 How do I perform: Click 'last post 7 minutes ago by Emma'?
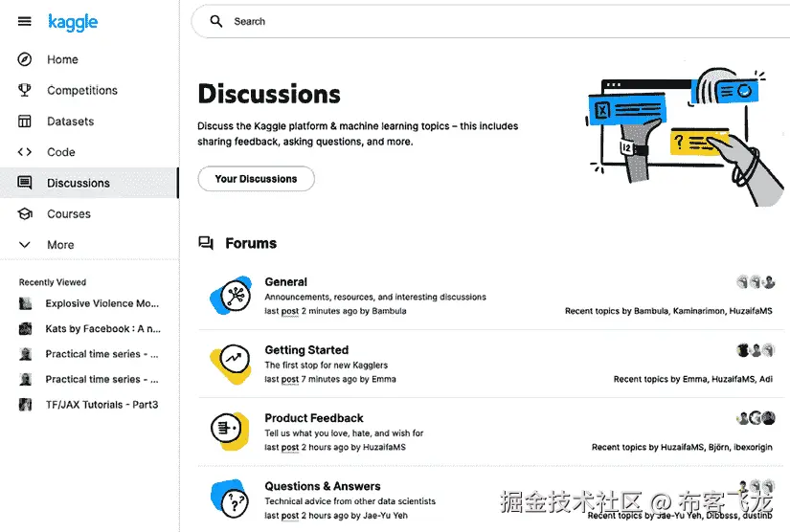[x=330, y=379]
